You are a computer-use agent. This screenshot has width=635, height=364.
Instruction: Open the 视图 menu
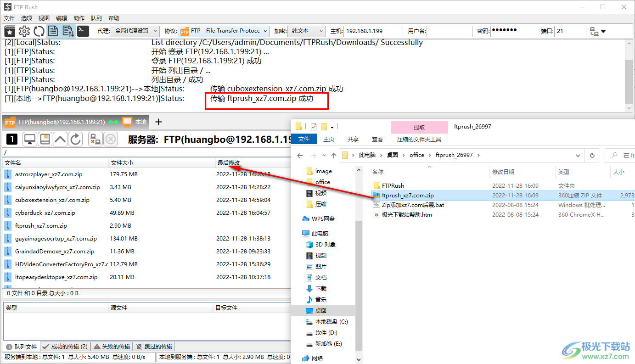pyautogui.click(x=44, y=18)
